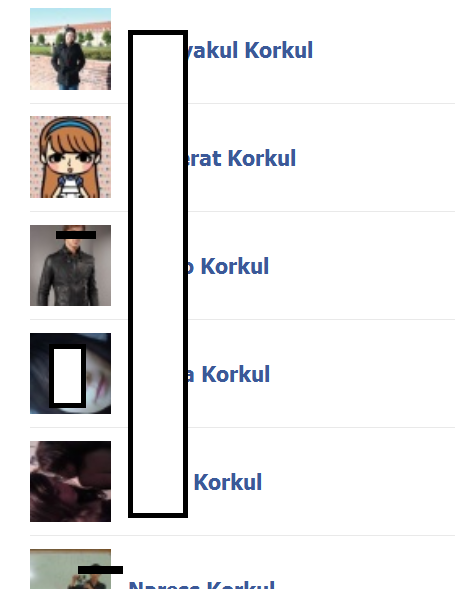Viewport: 455px width, 589px height.
Task: Open the profile photo of person standing outdoors
Action: tap(70, 49)
